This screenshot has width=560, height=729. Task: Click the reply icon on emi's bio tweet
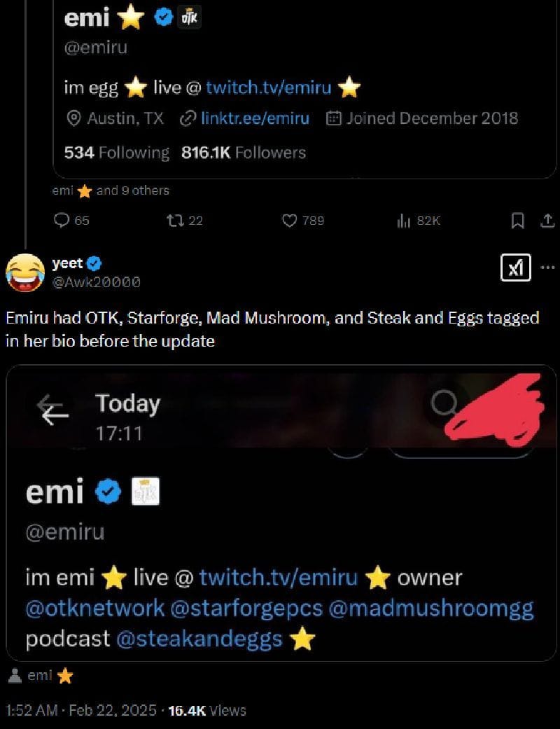pyautogui.click(x=62, y=221)
